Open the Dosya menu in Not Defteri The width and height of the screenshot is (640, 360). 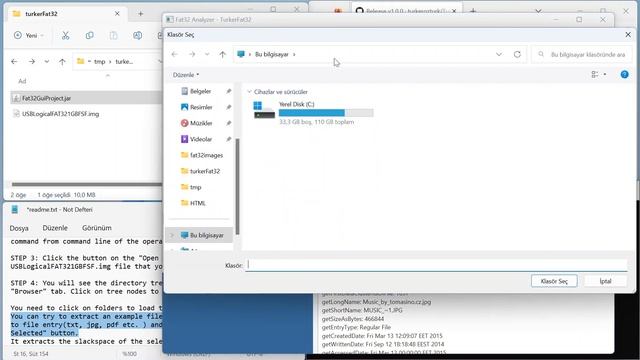click(x=19, y=228)
